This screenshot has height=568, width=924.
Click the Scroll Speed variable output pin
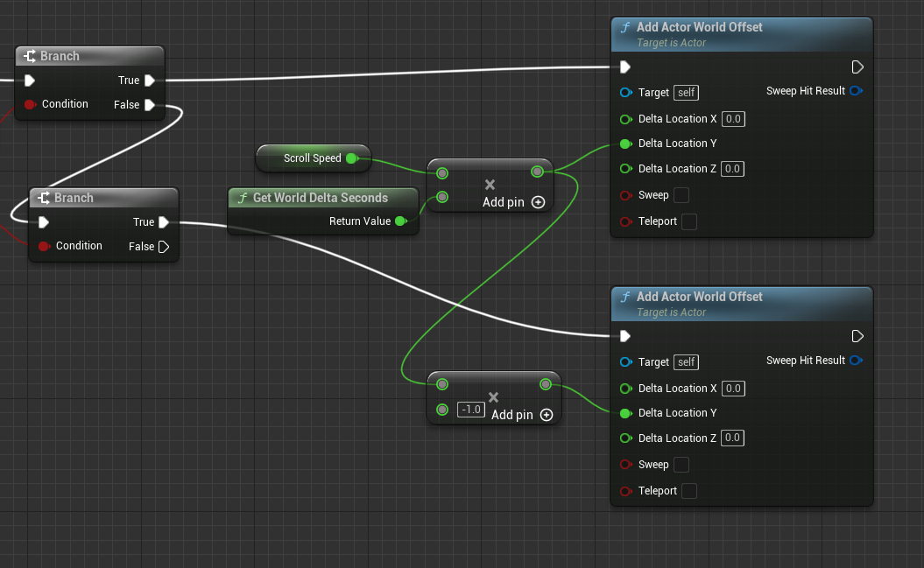click(352, 158)
